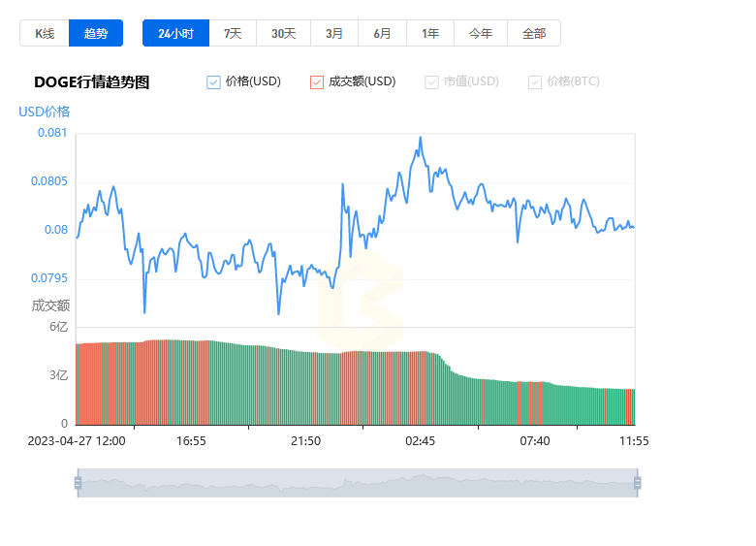Uncheck the 成交额(USD) volume checkbox

[x=317, y=82]
